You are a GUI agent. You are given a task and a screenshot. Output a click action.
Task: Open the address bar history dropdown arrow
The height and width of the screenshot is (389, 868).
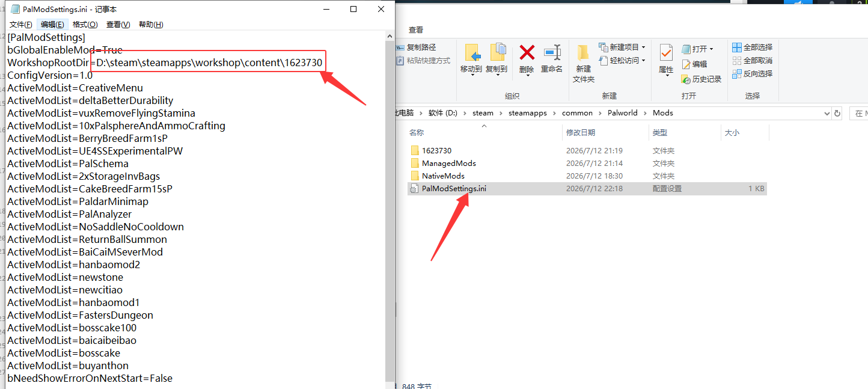point(827,113)
